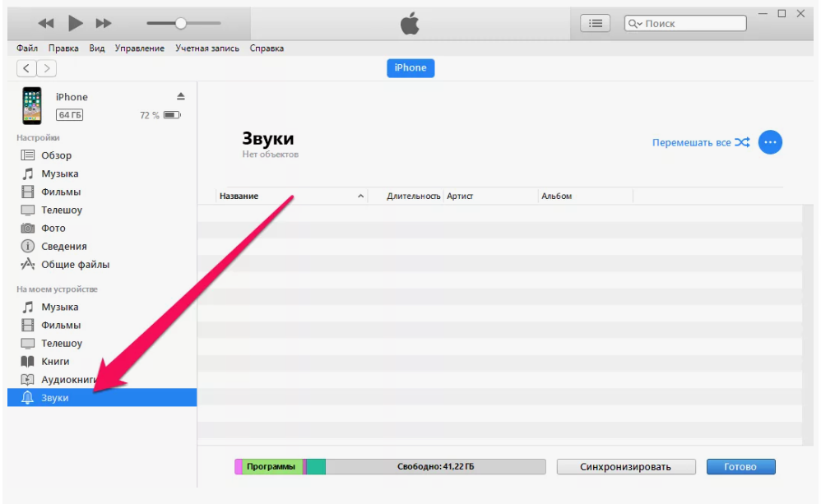Open the three-dots more options button
The height and width of the screenshot is (504, 821).
pos(770,142)
